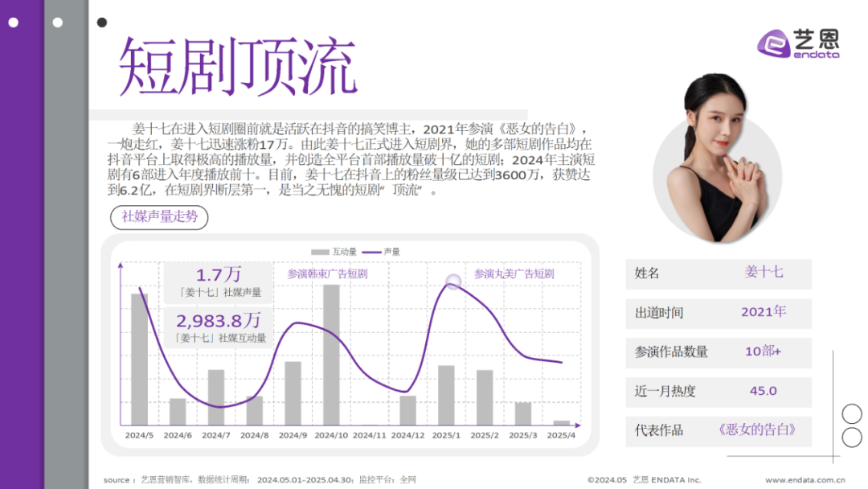Click the grey bar above 2025/2
Viewport: 868px width, 489px height.
485,397
